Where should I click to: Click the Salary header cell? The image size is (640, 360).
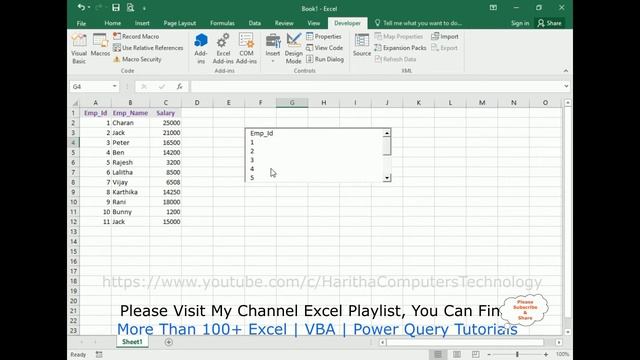click(165, 113)
